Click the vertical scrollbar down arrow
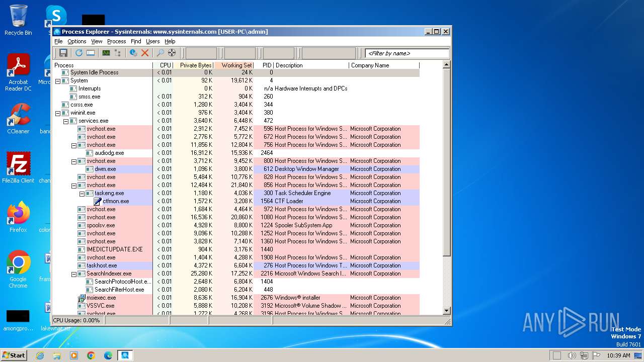Image resolution: width=644 pixels, height=362 pixels. (x=446, y=311)
